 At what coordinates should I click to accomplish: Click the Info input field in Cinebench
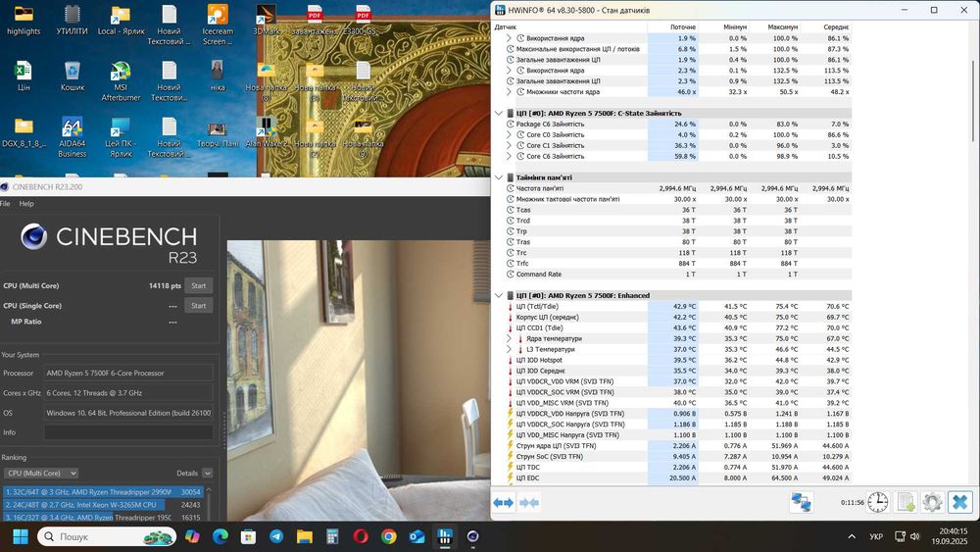point(128,432)
